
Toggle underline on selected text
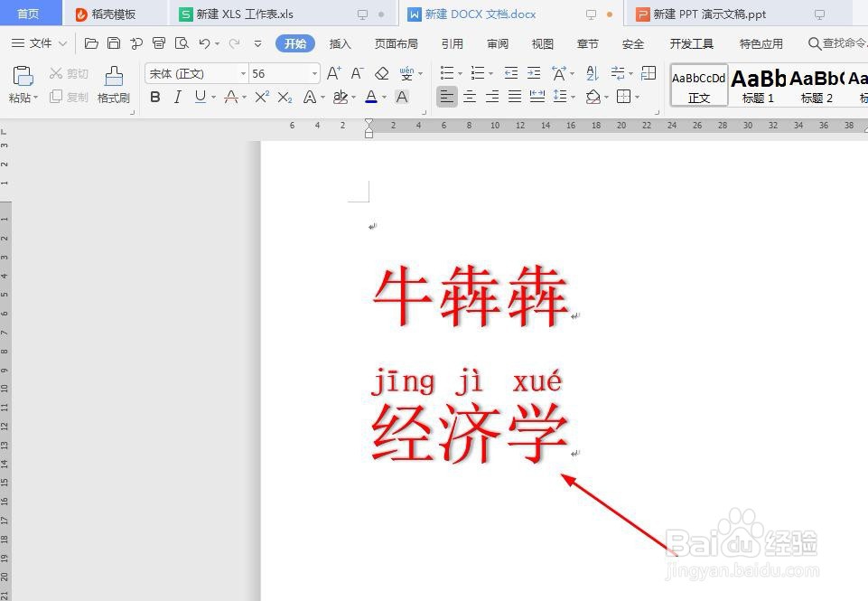click(x=199, y=98)
